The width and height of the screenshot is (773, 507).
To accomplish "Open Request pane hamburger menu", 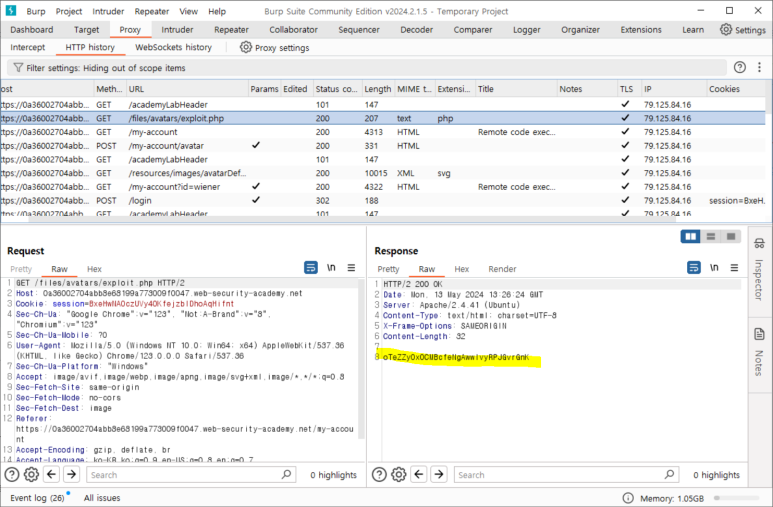I will [351, 267].
